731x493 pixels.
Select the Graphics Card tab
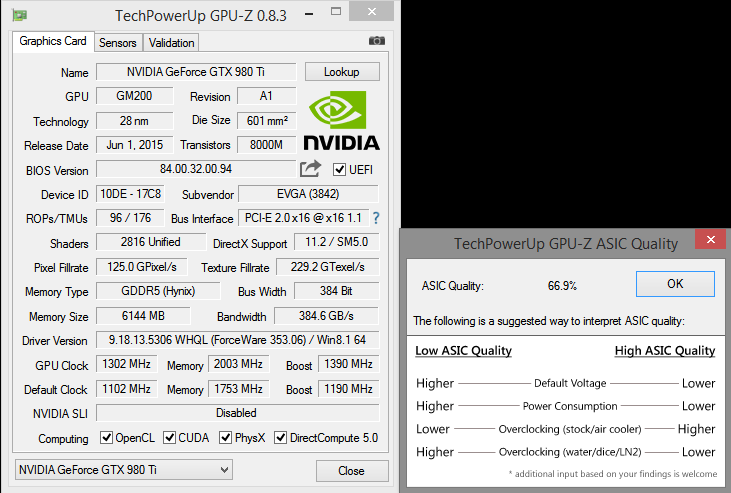point(53,41)
